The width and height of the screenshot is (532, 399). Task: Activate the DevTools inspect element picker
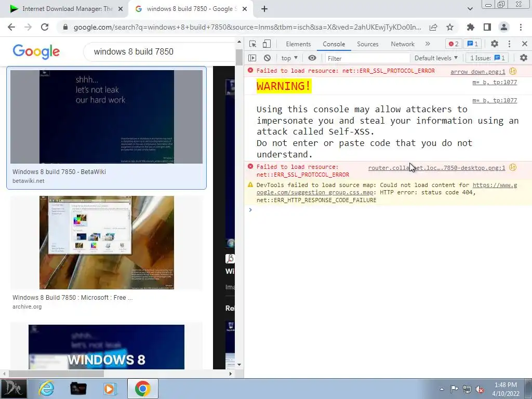click(252, 44)
